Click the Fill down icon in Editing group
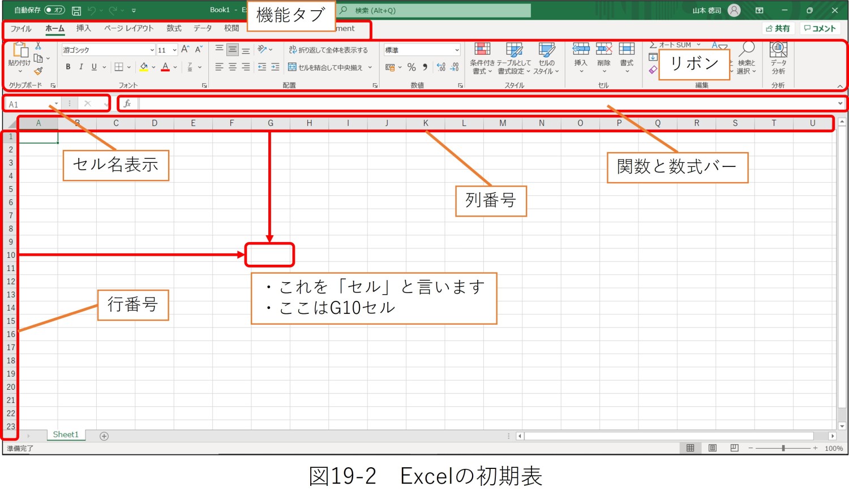Screen dimensions: 849x504 click(653, 57)
